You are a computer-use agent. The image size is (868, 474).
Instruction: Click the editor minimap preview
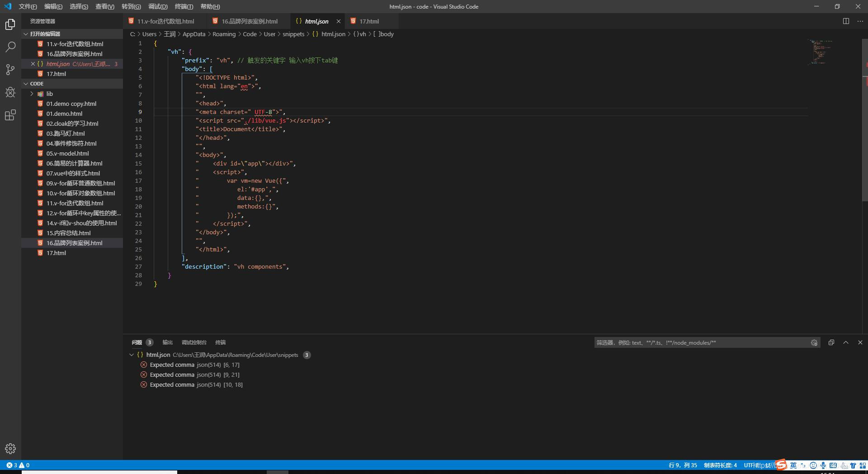pyautogui.click(x=821, y=52)
